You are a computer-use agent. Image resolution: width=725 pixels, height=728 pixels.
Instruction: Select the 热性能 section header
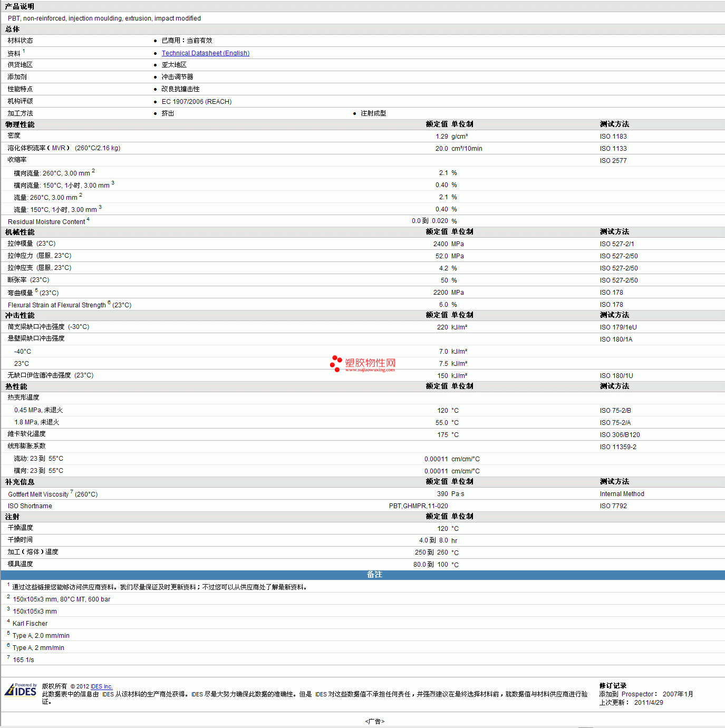(x=16, y=386)
